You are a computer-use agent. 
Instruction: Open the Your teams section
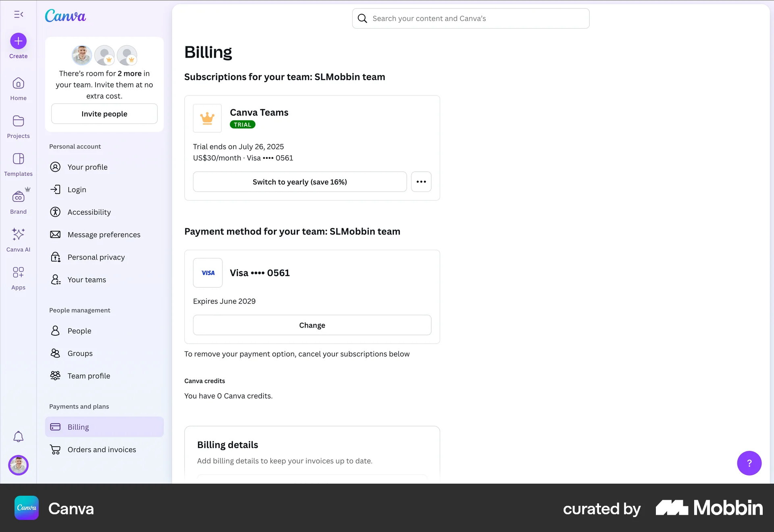pos(86,279)
